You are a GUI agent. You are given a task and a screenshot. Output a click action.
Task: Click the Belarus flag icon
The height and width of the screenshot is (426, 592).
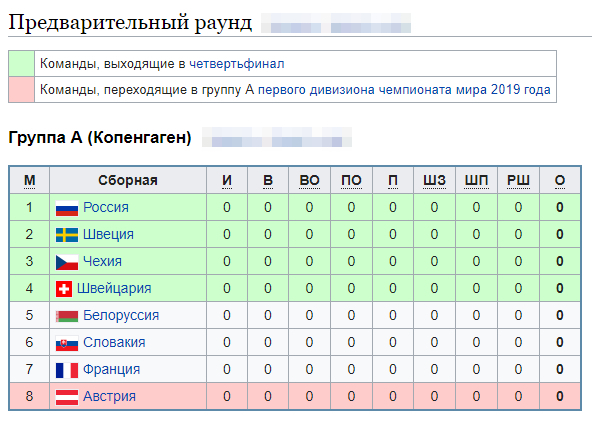(x=67, y=316)
